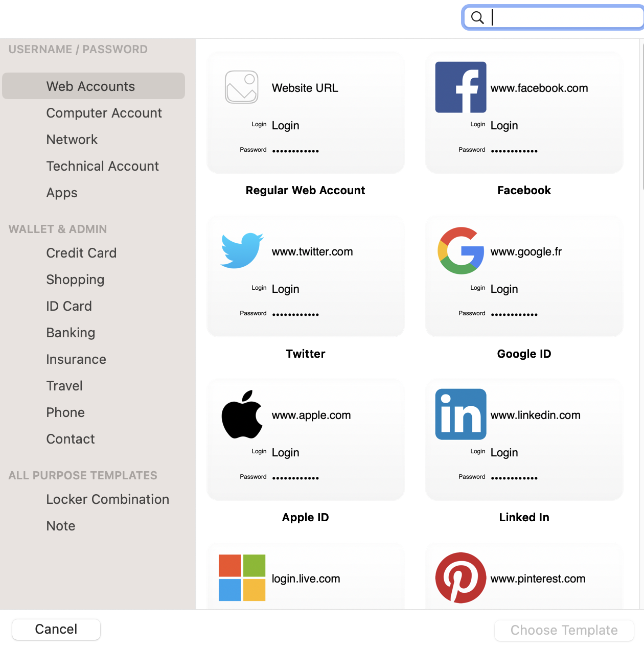Click the Login value in the Google card
This screenshot has width=644, height=649.
pos(504,289)
